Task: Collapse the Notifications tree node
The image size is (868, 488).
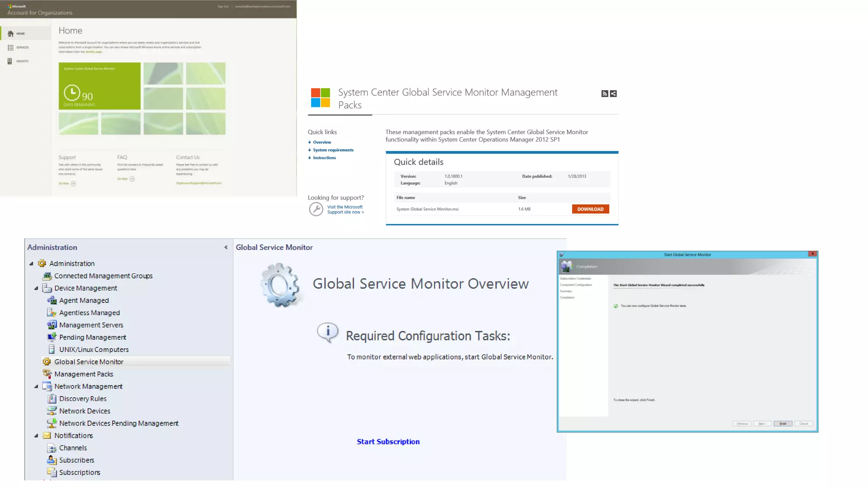Action: pos(36,436)
